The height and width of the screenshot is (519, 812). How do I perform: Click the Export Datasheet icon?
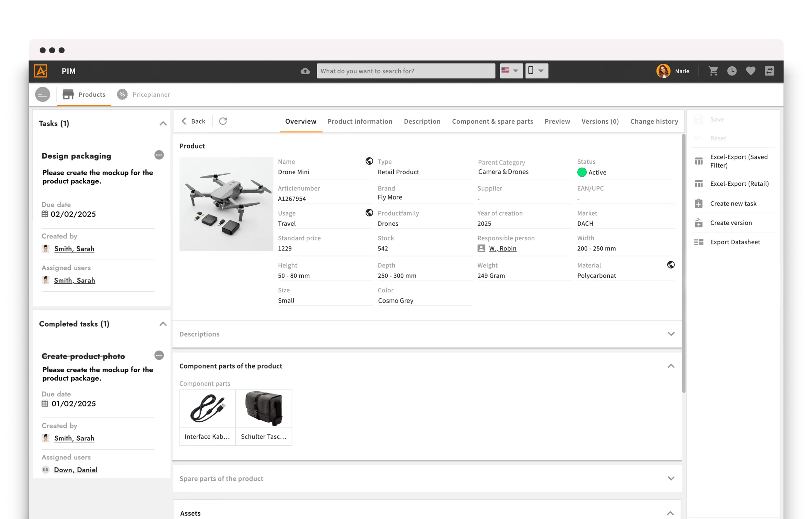pyautogui.click(x=699, y=242)
